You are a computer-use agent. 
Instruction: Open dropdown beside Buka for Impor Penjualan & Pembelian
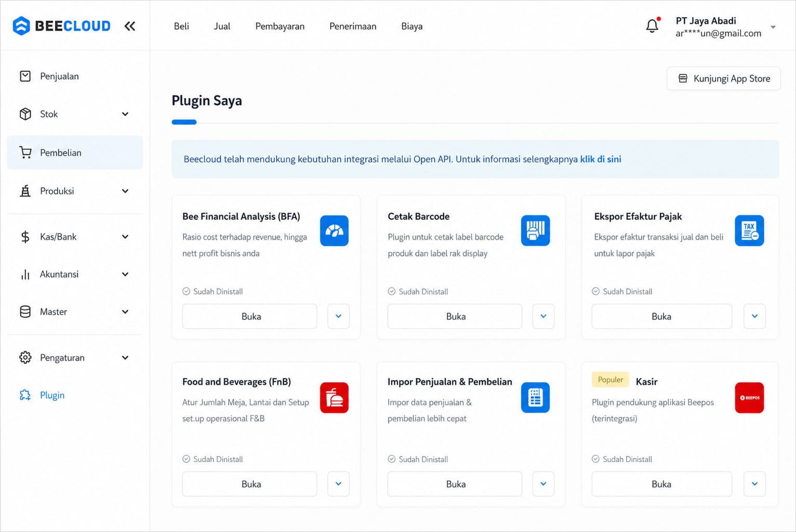tap(543, 484)
